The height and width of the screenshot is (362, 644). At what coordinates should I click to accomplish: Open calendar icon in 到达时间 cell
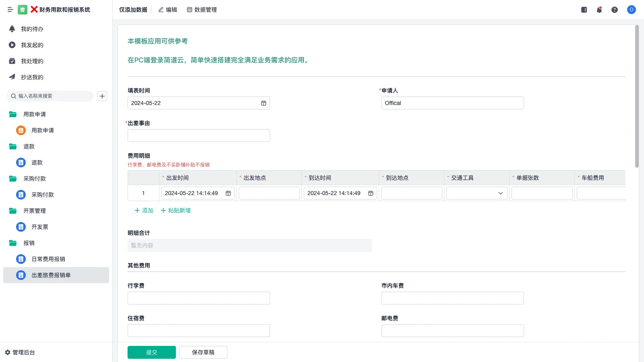click(x=371, y=193)
